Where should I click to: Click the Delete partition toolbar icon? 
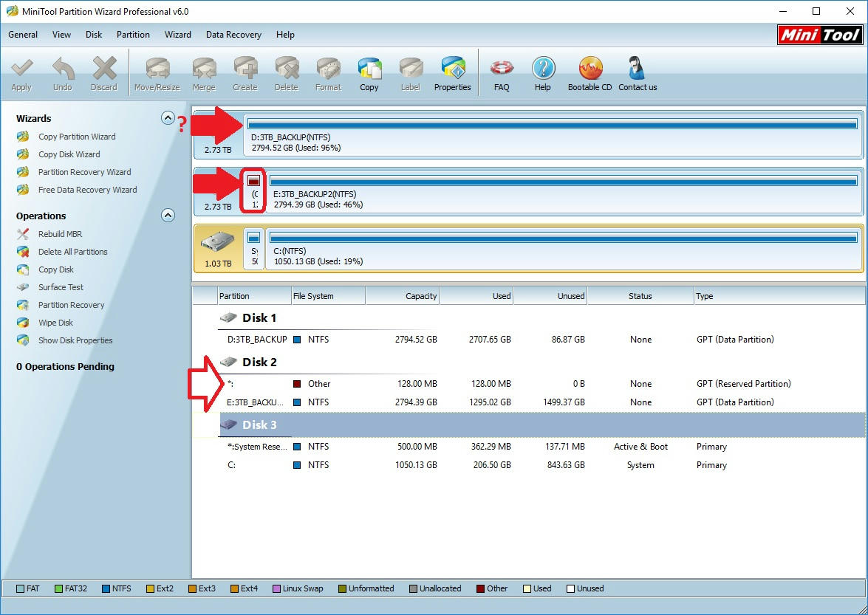click(286, 69)
